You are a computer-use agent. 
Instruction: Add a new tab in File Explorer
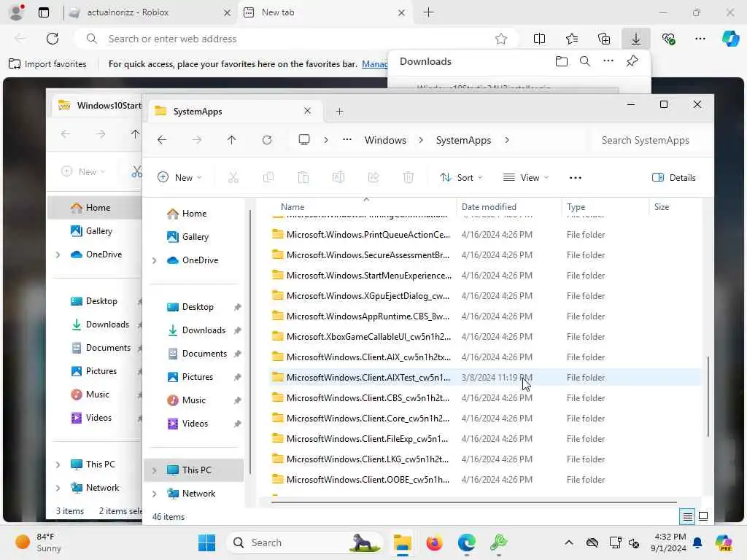click(339, 112)
